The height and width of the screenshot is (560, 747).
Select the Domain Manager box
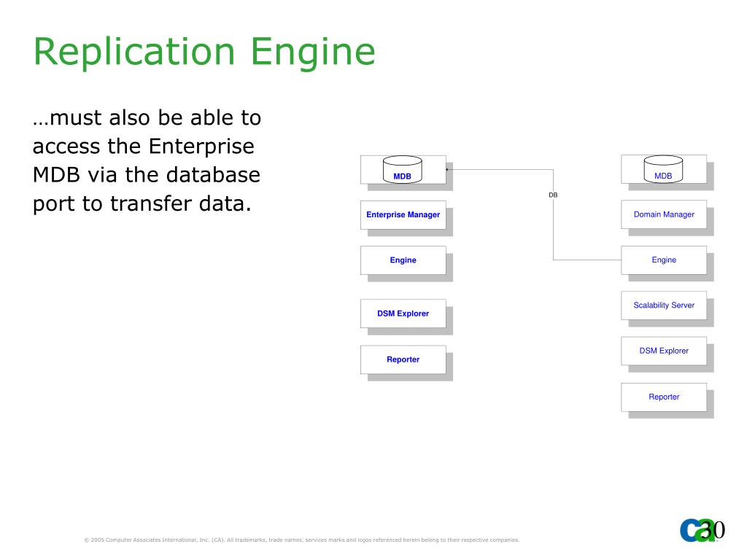(x=664, y=214)
